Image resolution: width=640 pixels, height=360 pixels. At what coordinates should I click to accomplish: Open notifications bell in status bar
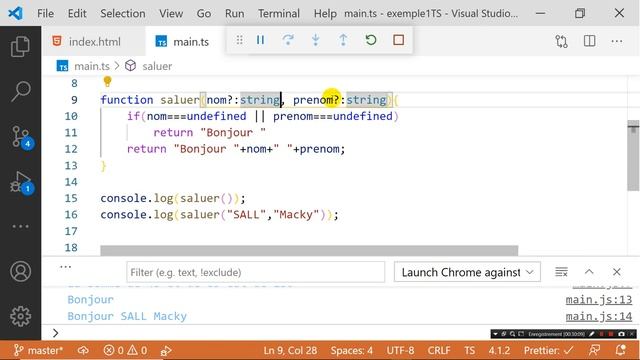pos(621,350)
